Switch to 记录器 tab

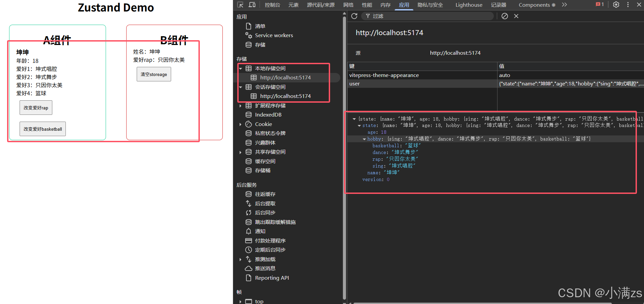(x=499, y=5)
